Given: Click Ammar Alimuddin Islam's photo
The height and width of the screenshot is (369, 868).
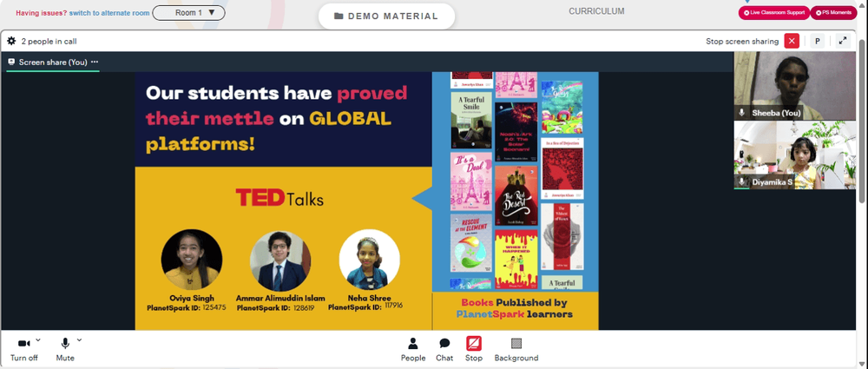Looking at the screenshot, I should coord(280,261).
